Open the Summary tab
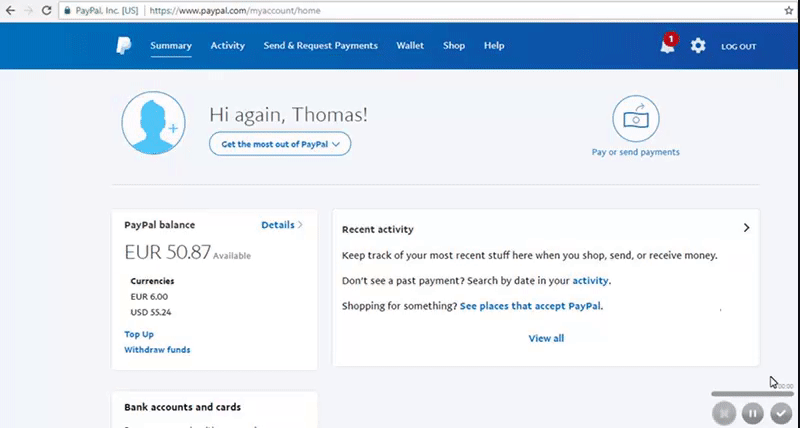Viewport: 800px width, 428px height. pos(171,46)
